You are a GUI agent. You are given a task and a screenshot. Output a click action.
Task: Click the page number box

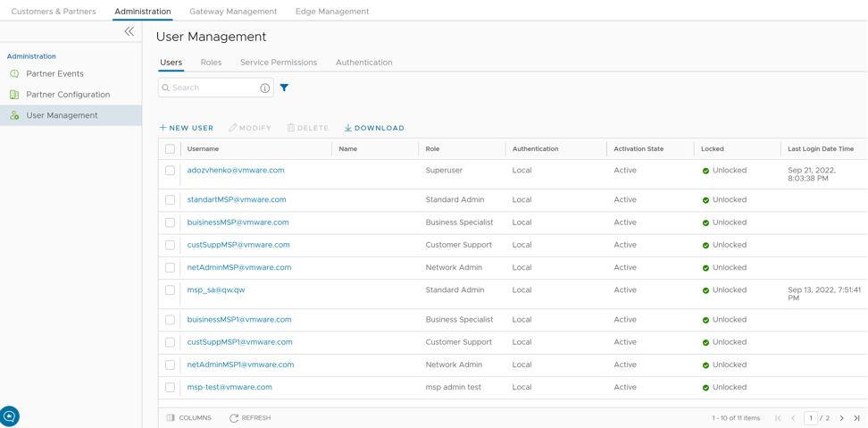coord(811,418)
